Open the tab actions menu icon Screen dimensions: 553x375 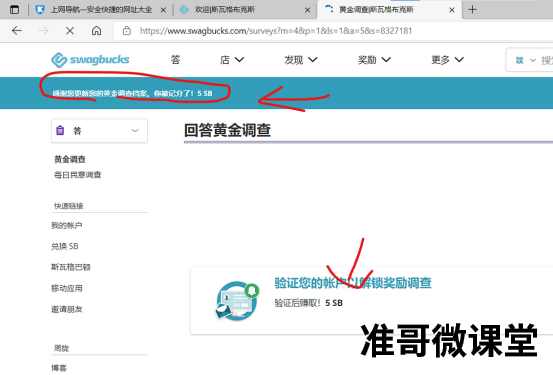(x=14, y=10)
